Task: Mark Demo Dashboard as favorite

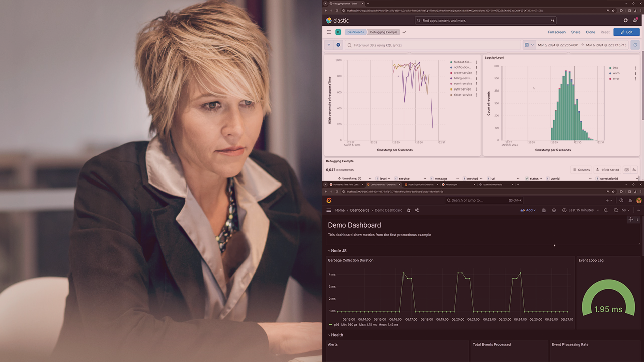Action: [x=409, y=210]
